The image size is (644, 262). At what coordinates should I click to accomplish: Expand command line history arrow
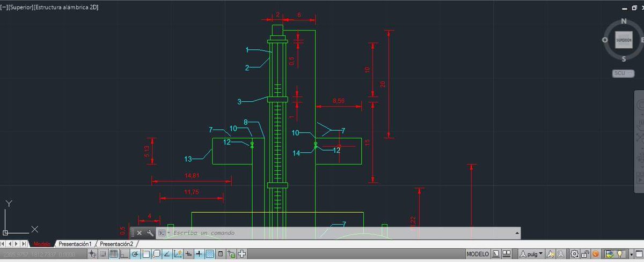coord(517,233)
